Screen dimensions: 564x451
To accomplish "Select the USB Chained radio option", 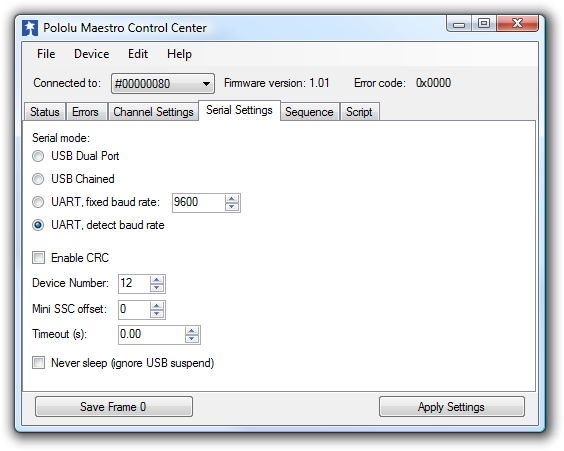I will click(x=38, y=179).
